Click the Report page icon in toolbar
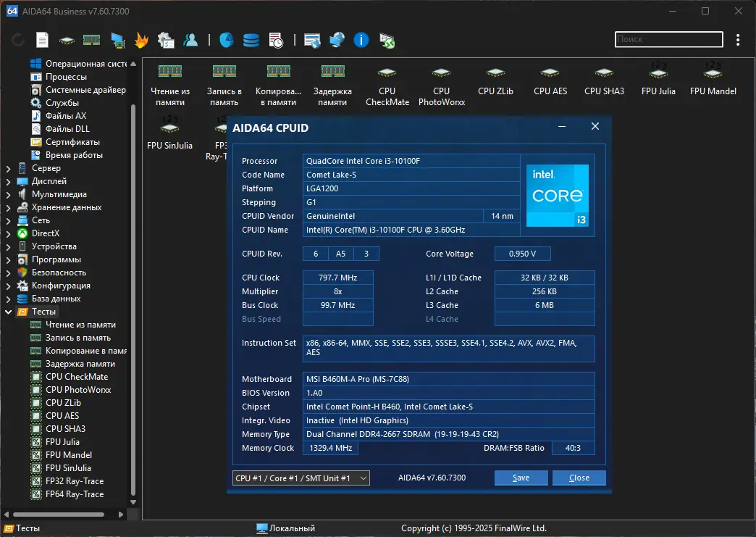 tap(43, 40)
